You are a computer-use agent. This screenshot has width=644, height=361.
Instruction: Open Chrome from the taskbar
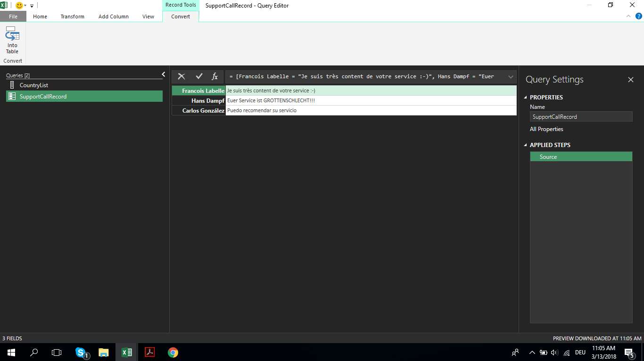pos(172,352)
